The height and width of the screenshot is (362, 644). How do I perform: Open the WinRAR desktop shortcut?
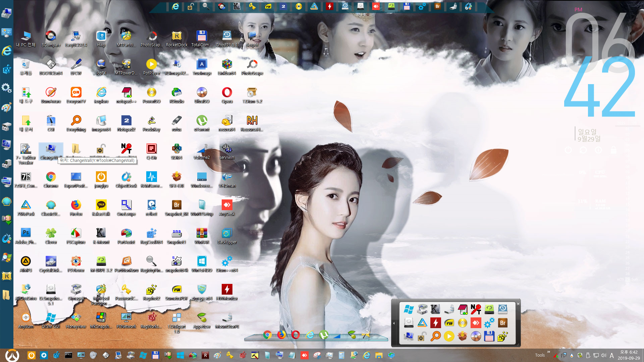tap(202, 236)
